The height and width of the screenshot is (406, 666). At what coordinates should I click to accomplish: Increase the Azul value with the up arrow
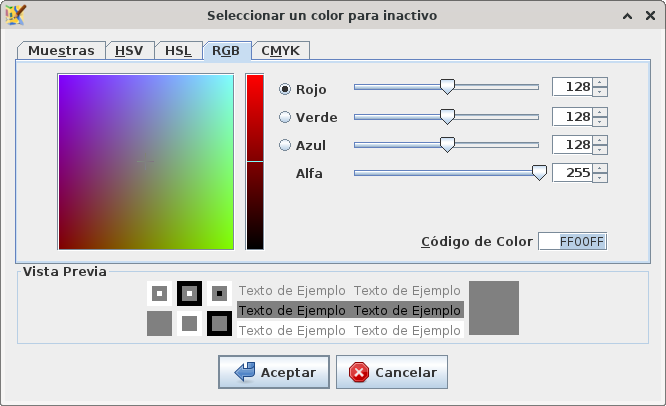tap(600, 140)
